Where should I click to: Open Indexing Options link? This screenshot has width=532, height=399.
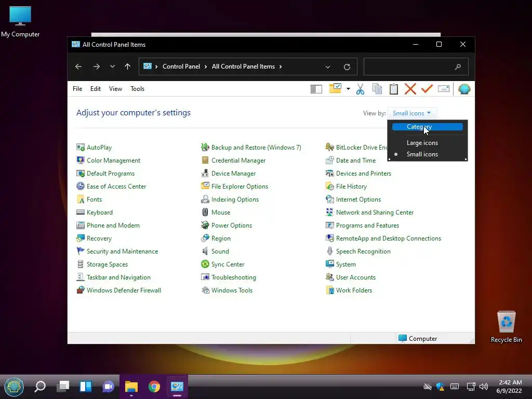click(235, 199)
